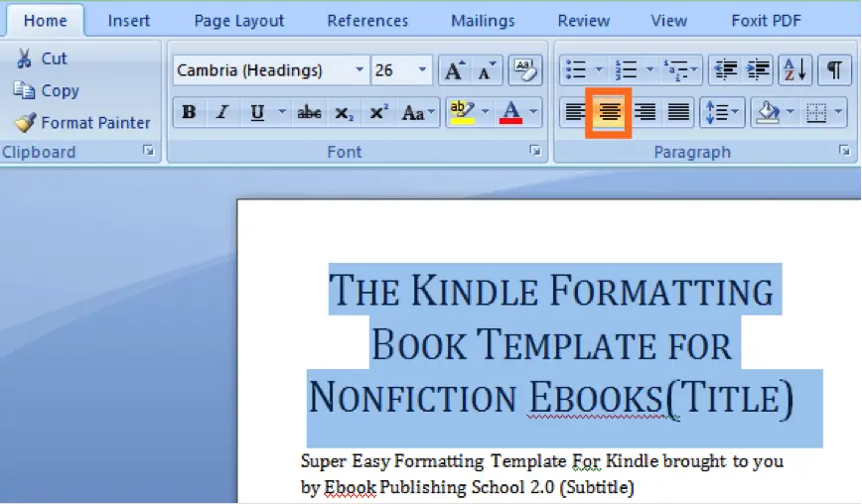The height and width of the screenshot is (504, 862).
Task: Open shading color dropdown arrow
Action: tap(790, 112)
